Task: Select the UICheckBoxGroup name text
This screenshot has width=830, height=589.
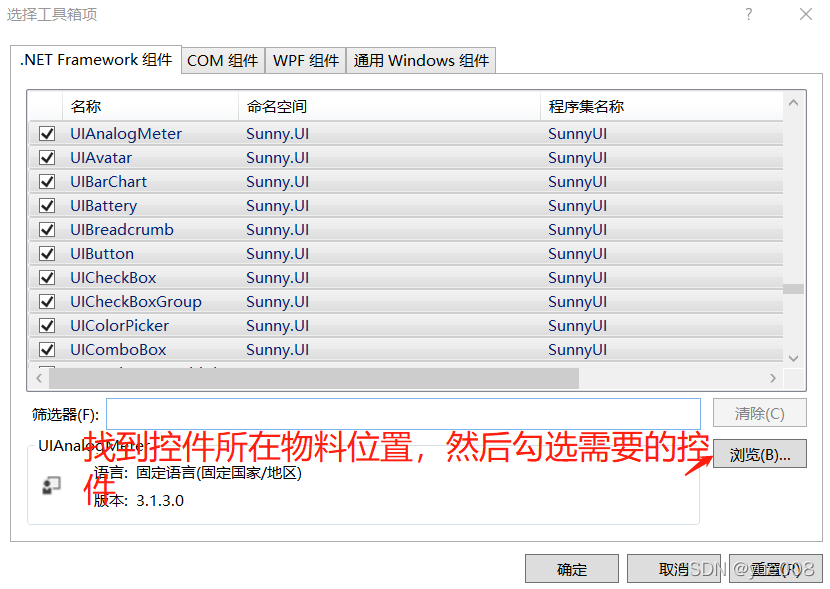Action: (136, 302)
